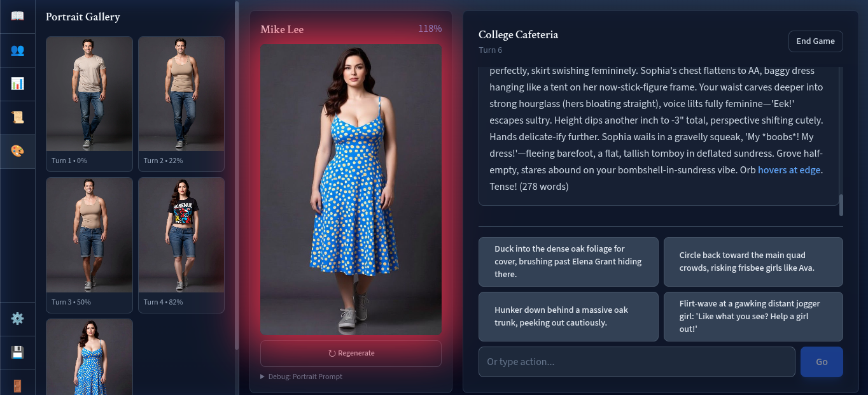Select the palette gallery icon
This screenshot has height=395, width=868.
(17, 151)
